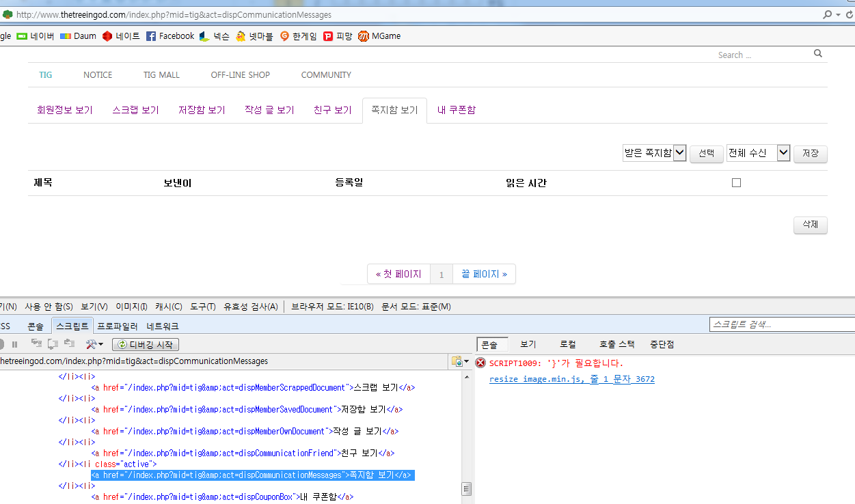
Task: Open Daum from the favorites bar
Action: tap(77, 36)
